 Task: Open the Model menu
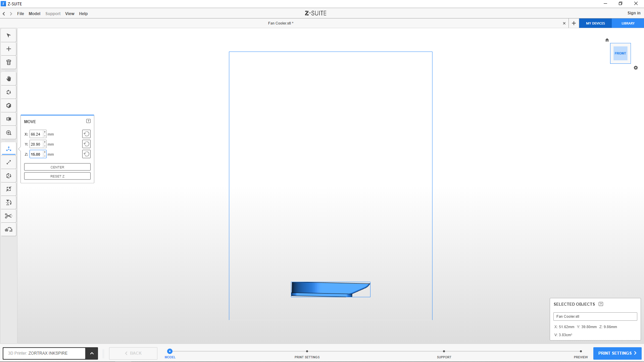pyautogui.click(x=34, y=14)
